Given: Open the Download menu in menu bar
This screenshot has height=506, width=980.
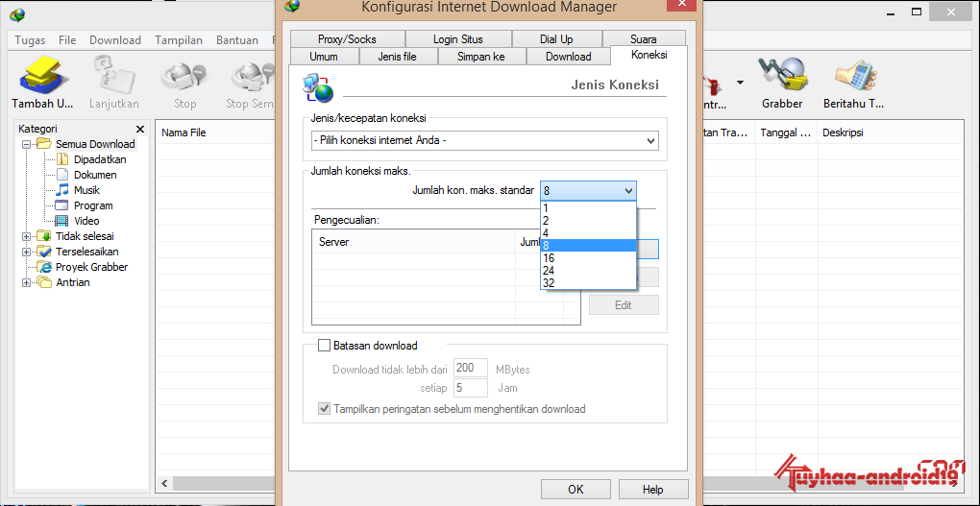Looking at the screenshot, I should 115,40.
